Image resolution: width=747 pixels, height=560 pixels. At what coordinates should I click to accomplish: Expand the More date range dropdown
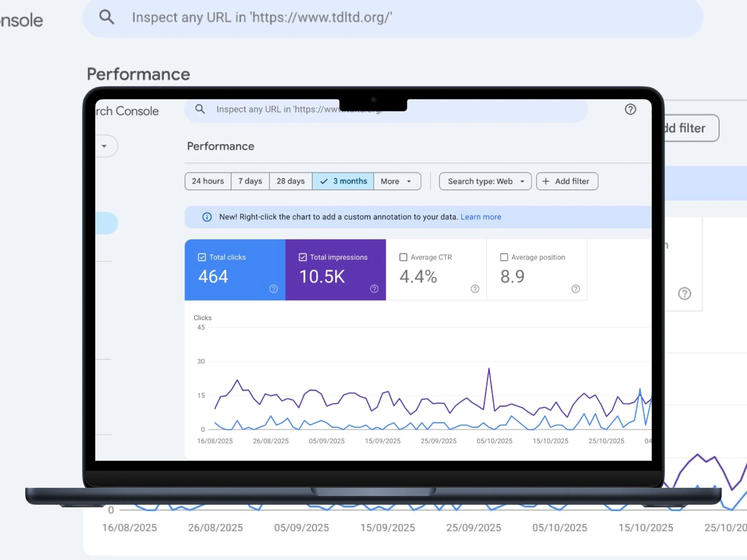(x=397, y=181)
